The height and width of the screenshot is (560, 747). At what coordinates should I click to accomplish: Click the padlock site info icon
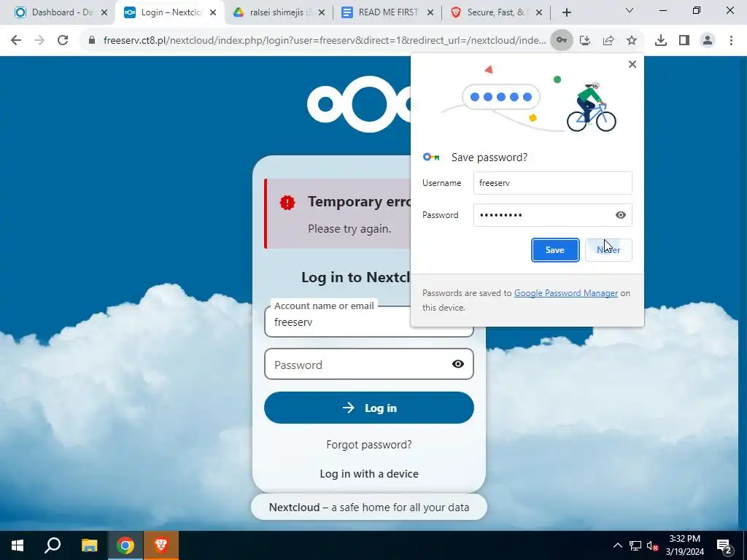(92, 41)
